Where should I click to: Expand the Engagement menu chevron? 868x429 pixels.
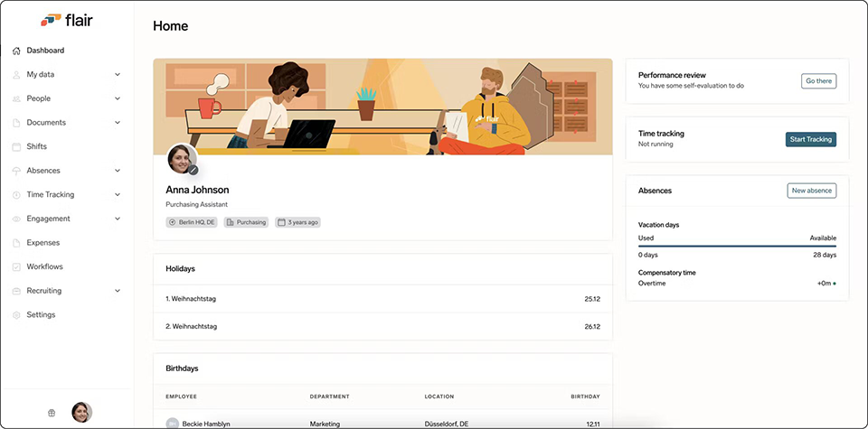click(118, 219)
